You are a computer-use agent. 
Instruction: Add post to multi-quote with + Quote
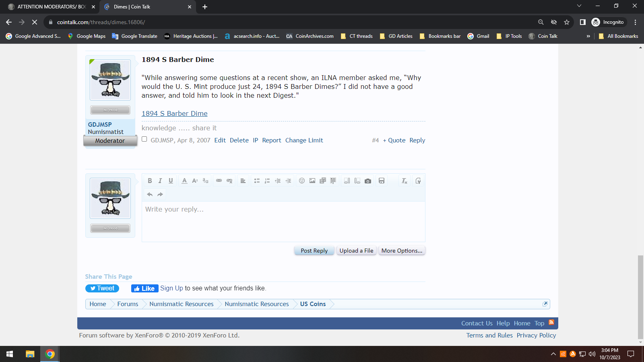point(394,140)
